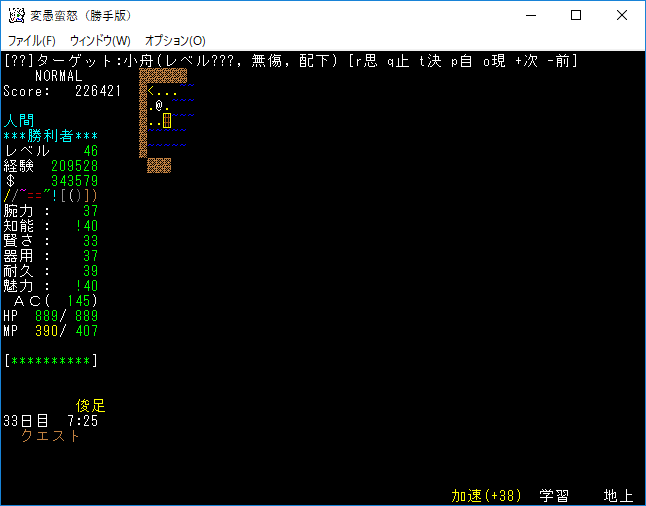This screenshot has width=646, height=506.
Task: Click the equipment slots symbol row
Action: (50, 196)
